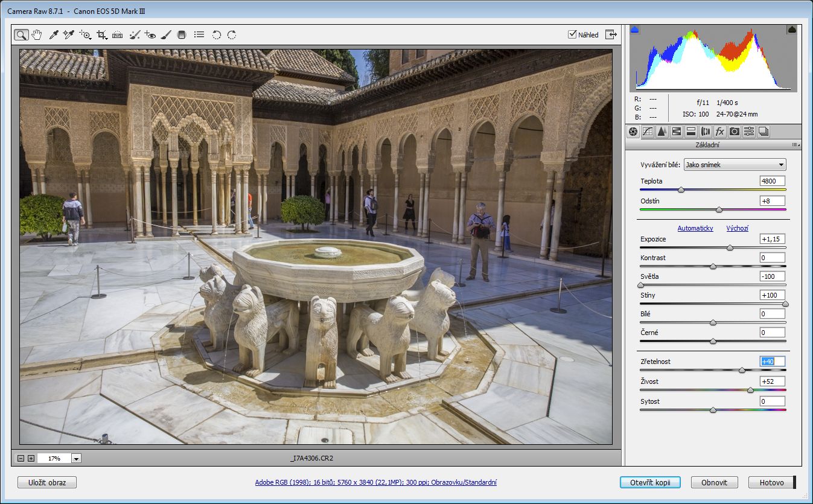Screen dimensions: 813x504
Task: Choose the Straighten level tool
Action: point(118,35)
